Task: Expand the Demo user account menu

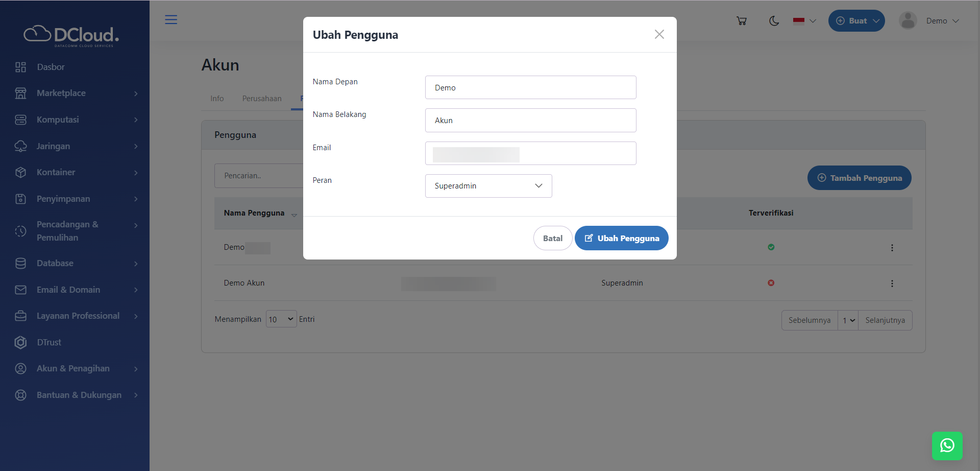Action: point(929,21)
